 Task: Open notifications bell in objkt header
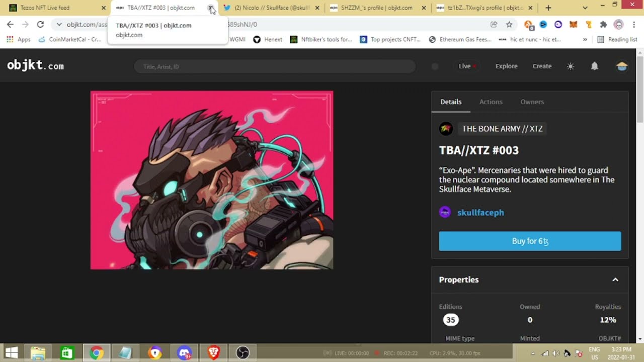(x=594, y=66)
